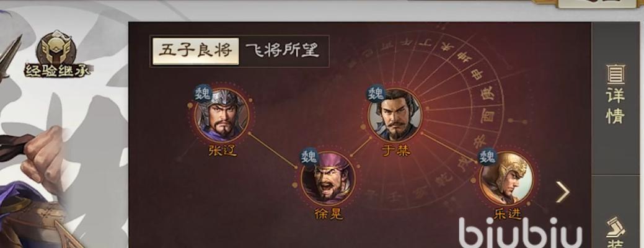Click the 张辽 name label
The height and width of the screenshot is (248, 644).
point(222,151)
